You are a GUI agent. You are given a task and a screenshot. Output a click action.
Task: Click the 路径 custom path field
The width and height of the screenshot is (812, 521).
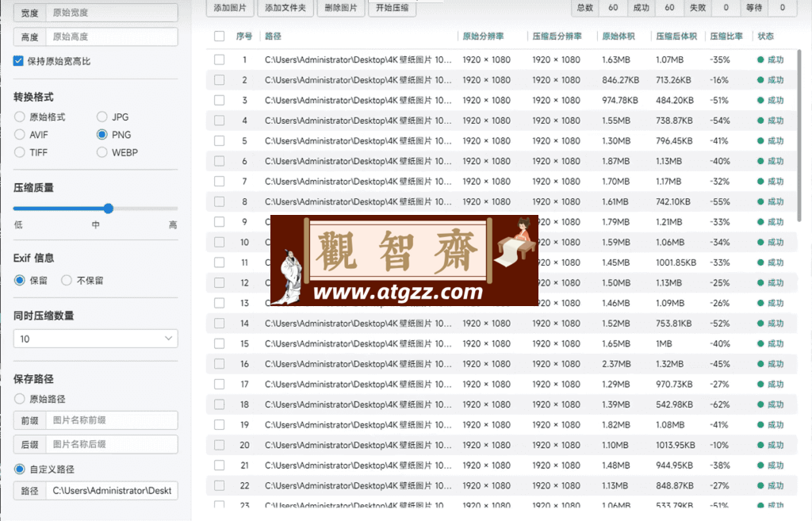coord(112,490)
